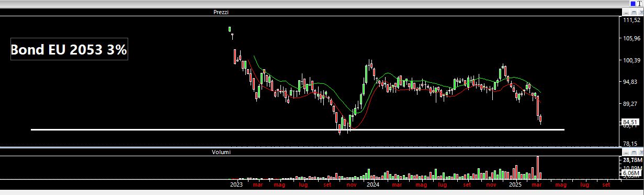The height and width of the screenshot is (195, 644).
Task: Select the white horizontal support line
Action: (298, 129)
